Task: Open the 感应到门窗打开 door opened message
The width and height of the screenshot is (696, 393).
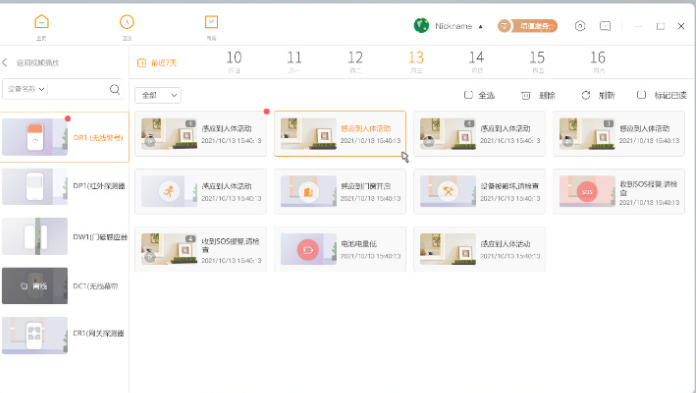Action: [x=340, y=191]
